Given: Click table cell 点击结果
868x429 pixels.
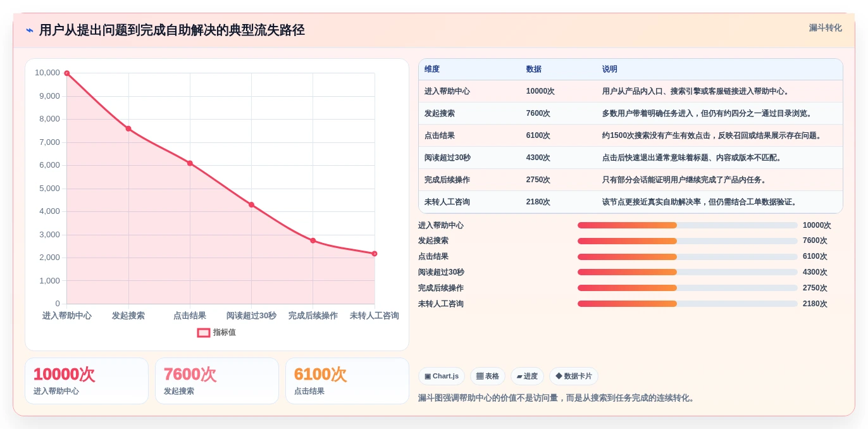Looking at the screenshot, I should point(440,135).
